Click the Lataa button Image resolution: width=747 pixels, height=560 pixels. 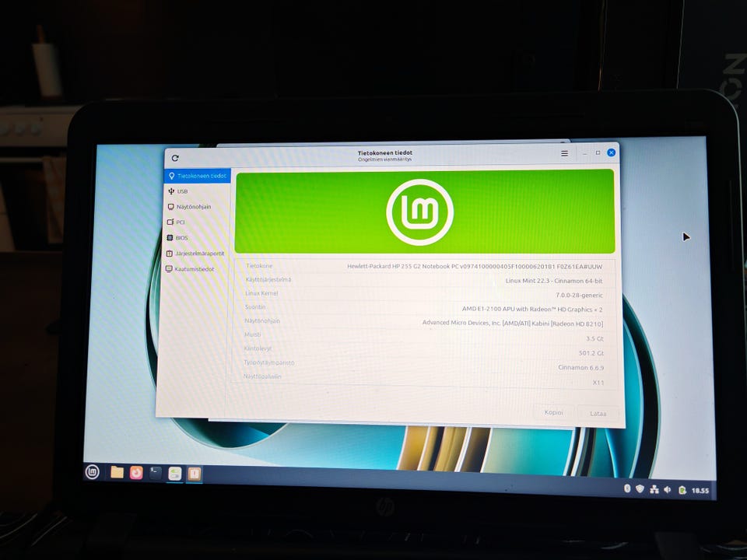[x=598, y=413]
